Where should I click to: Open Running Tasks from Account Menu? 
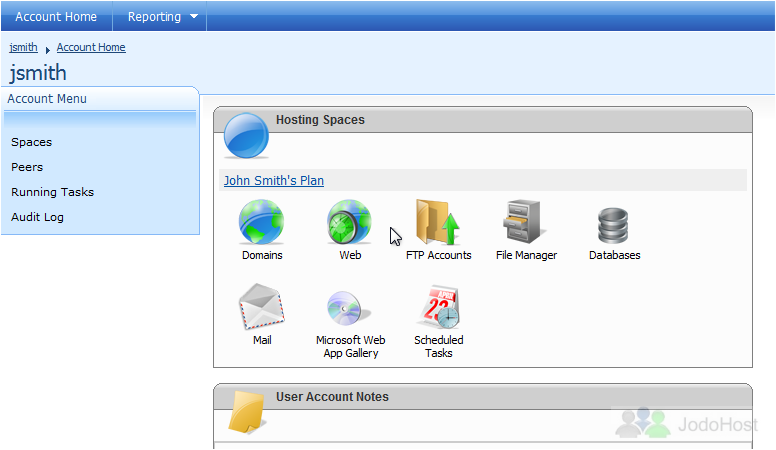(52, 192)
